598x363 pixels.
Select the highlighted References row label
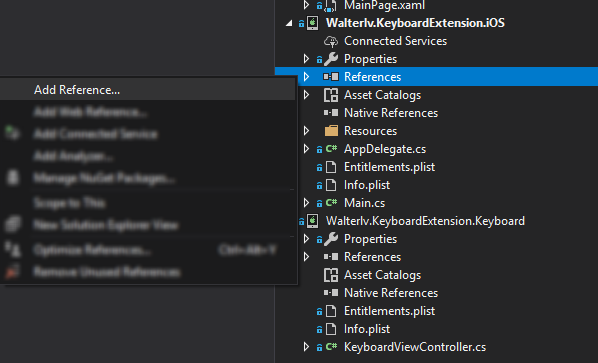point(372,77)
